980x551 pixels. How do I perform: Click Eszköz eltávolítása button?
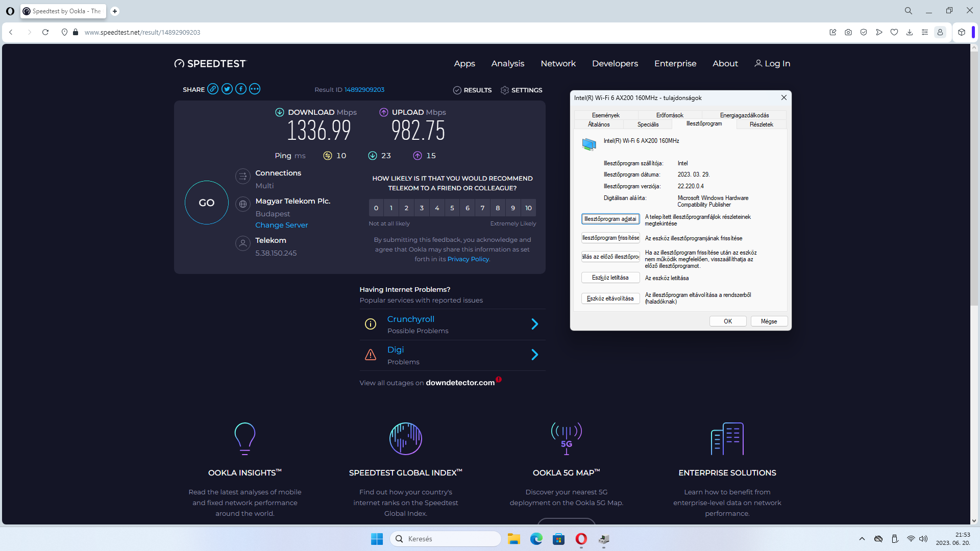(610, 299)
